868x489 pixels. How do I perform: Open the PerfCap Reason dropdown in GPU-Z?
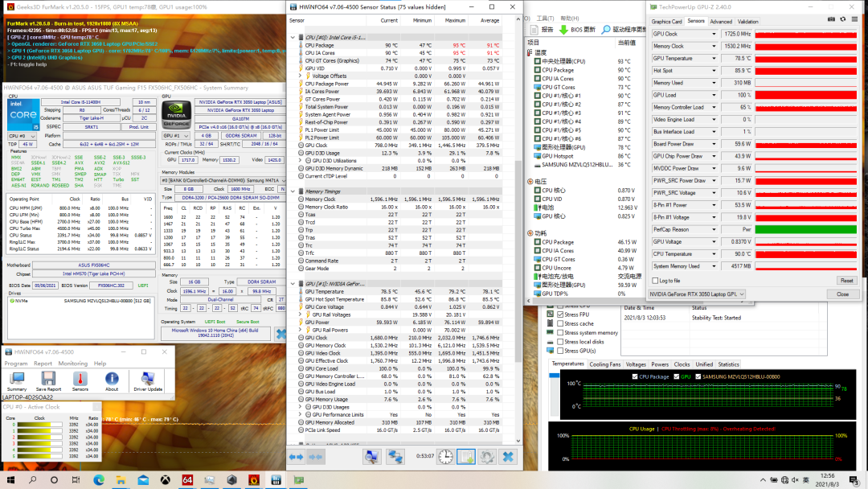click(x=714, y=229)
